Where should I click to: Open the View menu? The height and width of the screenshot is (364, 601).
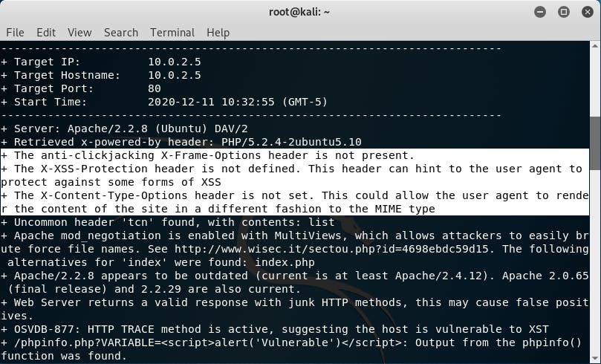[79, 33]
